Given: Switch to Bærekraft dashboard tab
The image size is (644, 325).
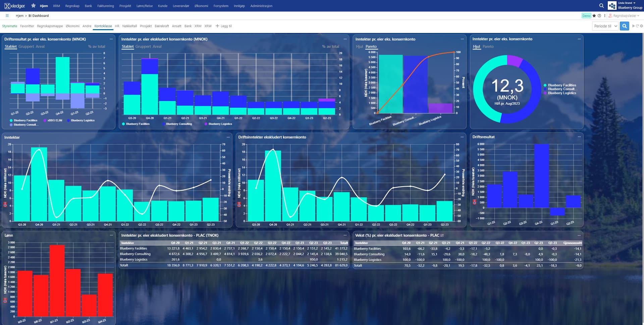Looking at the screenshot, I should click(x=162, y=26).
